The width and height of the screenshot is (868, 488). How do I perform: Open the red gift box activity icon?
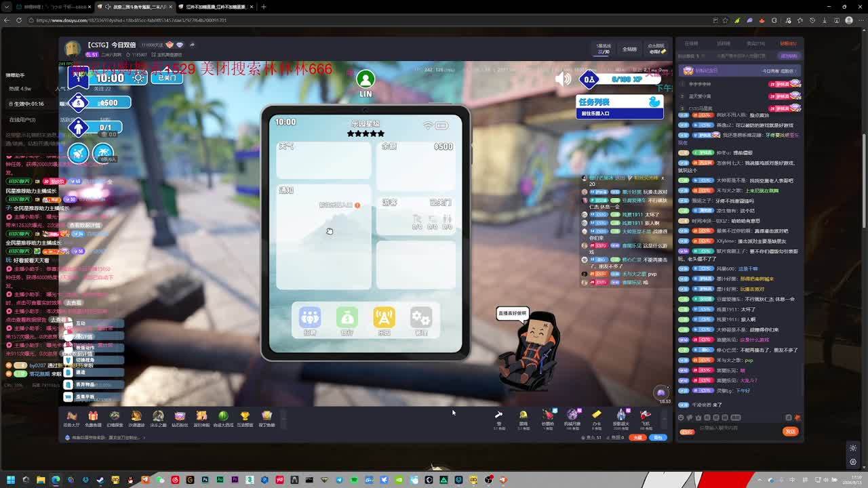[x=93, y=419]
